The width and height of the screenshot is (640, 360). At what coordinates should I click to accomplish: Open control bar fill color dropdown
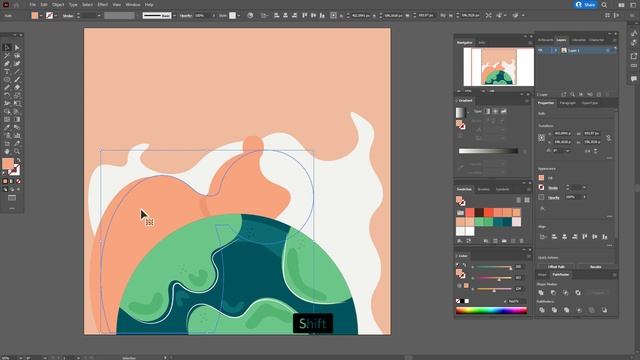point(40,16)
